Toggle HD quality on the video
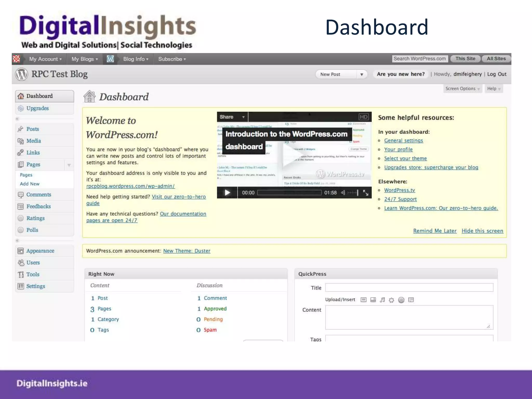The width and height of the screenshot is (532, 399). (x=363, y=117)
